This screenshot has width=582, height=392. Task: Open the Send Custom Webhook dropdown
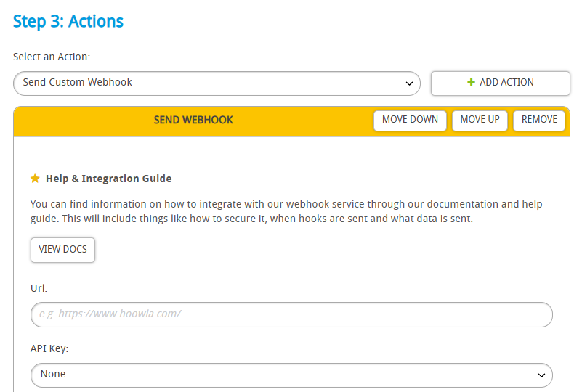pyautogui.click(x=217, y=83)
